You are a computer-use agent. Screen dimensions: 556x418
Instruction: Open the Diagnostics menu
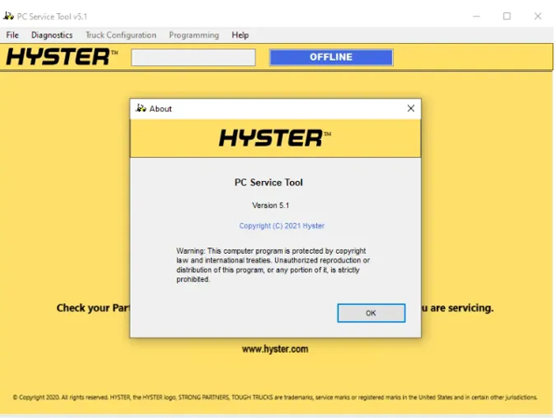pyautogui.click(x=52, y=35)
